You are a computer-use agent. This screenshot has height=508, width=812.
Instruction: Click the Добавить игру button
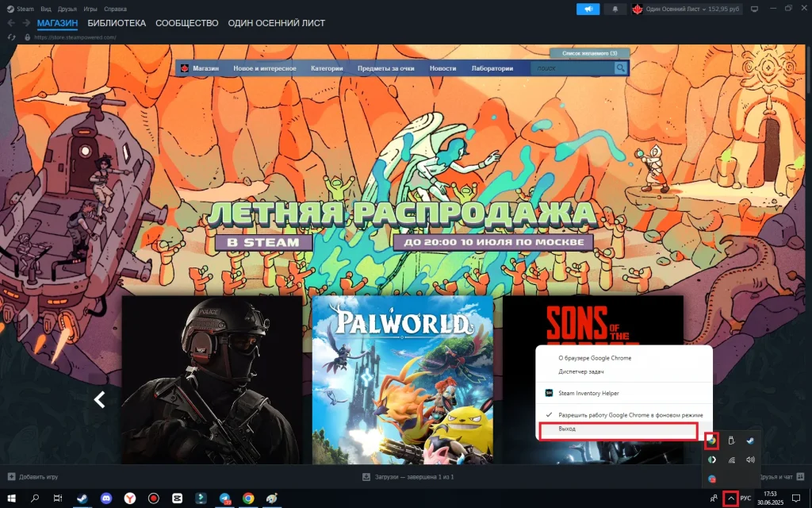pyautogui.click(x=33, y=476)
